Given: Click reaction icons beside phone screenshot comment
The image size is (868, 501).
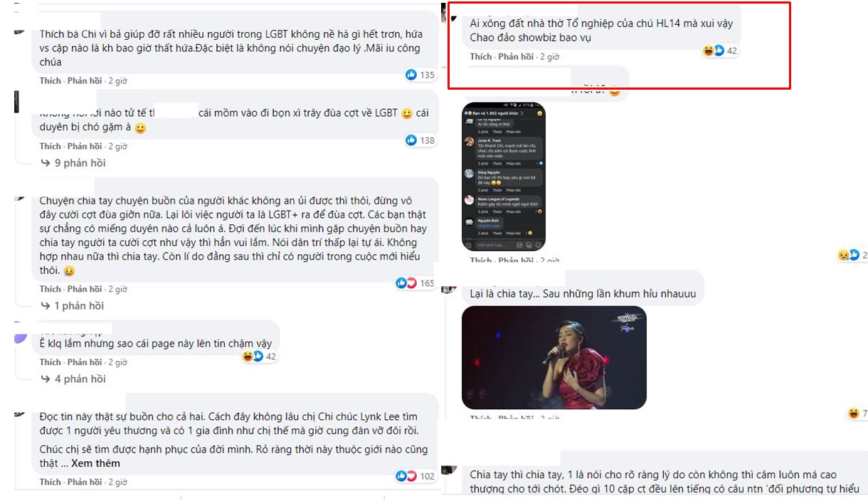Looking at the screenshot, I should (x=852, y=255).
